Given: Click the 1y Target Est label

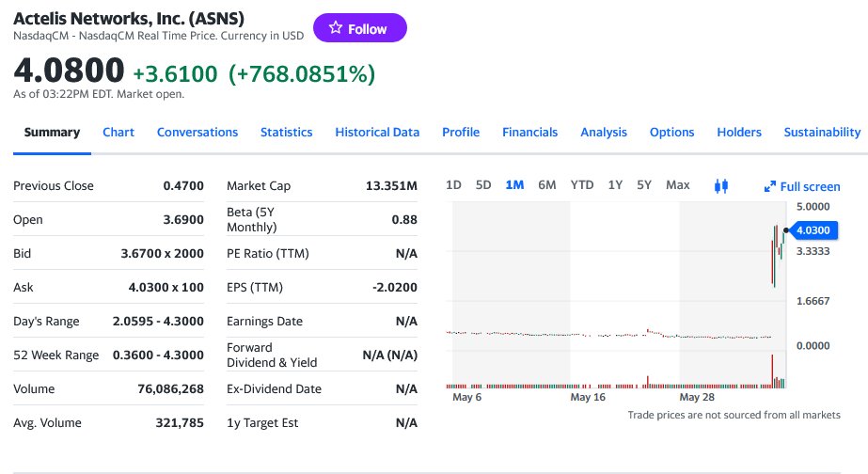Looking at the screenshot, I should (262, 422).
